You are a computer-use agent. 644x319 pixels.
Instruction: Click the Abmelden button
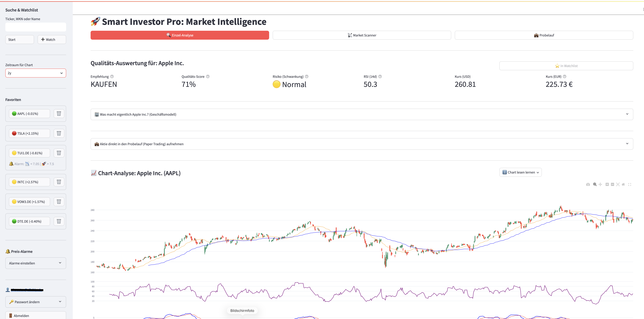click(36, 315)
